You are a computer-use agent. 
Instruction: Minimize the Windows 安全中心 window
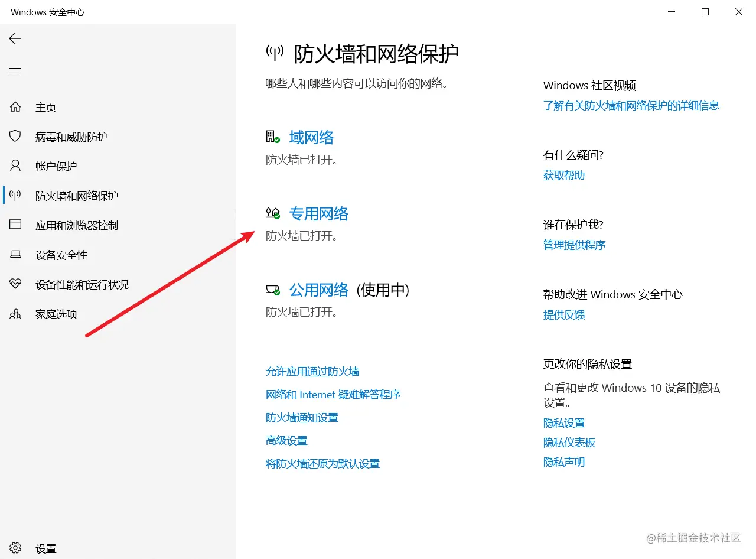pos(672,12)
